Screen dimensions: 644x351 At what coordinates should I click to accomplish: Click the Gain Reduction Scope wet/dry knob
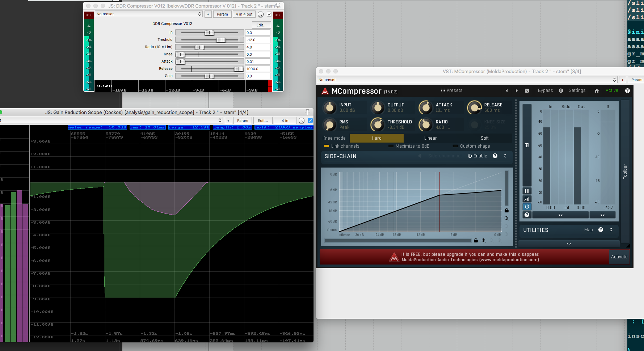tap(302, 120)
